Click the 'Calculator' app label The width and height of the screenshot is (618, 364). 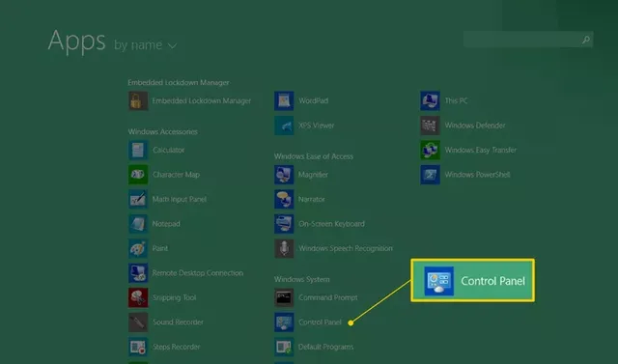[x=169, y=150]
